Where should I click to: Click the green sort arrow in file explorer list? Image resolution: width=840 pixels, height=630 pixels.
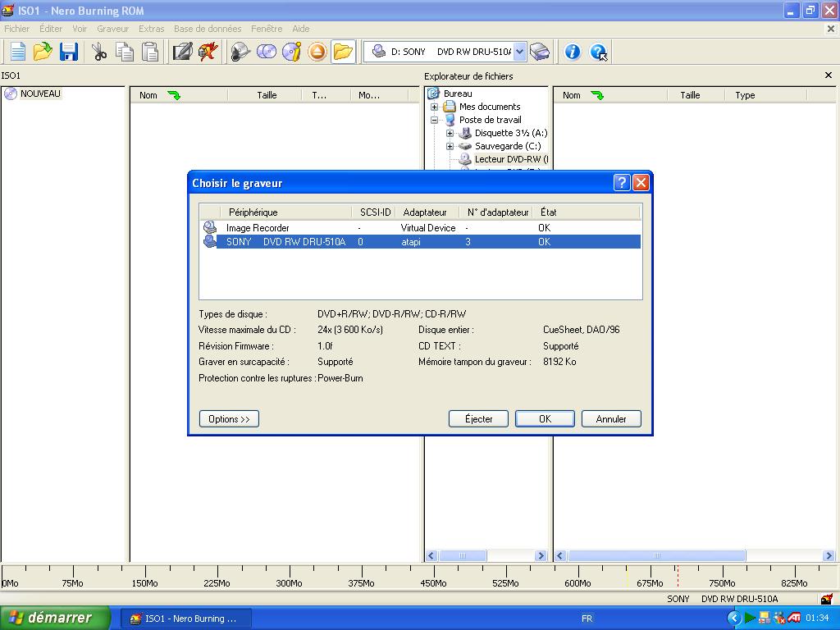597,95
